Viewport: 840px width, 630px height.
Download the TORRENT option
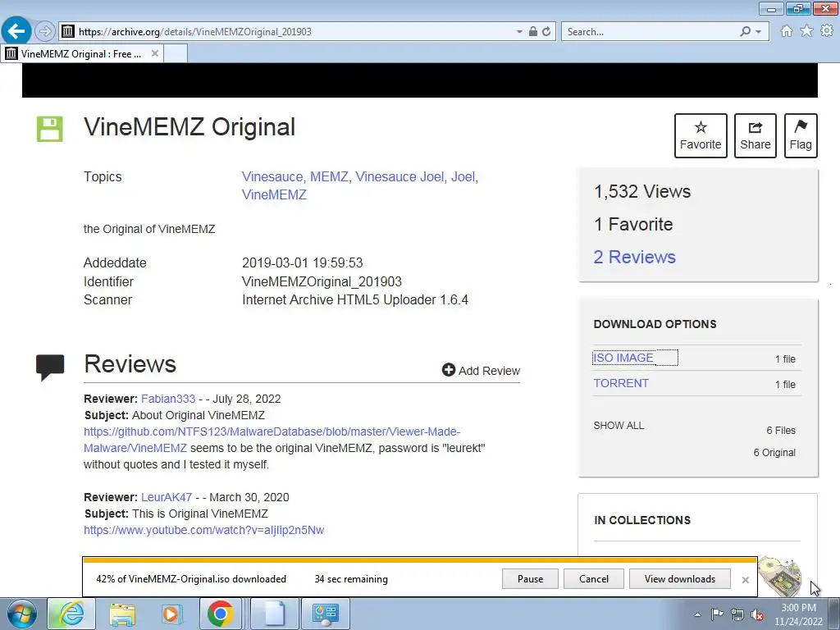pyautogui.click(x=621, y=383)
